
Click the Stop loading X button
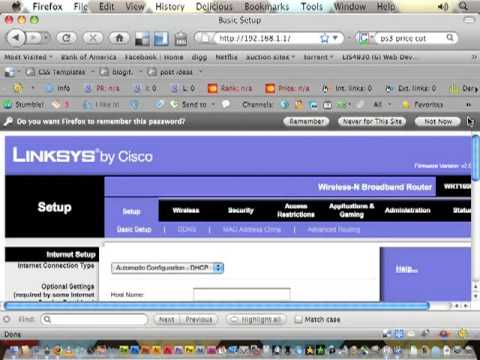(93, 38)
